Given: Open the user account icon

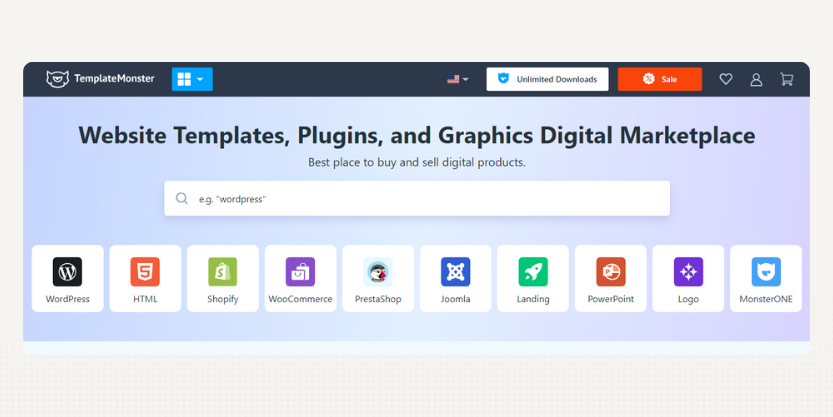Looking at the screenshot, I should [756, 79].
